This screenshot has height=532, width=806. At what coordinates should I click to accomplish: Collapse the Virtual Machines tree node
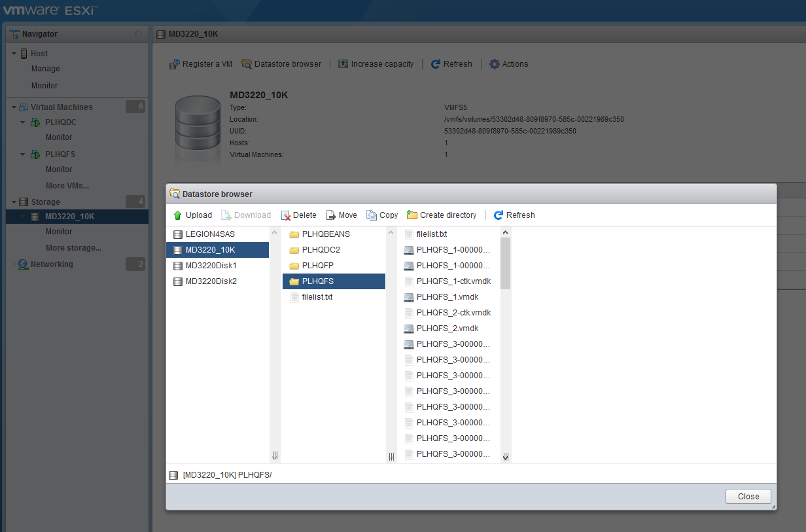pyautogui.click(x=14, y=107)
